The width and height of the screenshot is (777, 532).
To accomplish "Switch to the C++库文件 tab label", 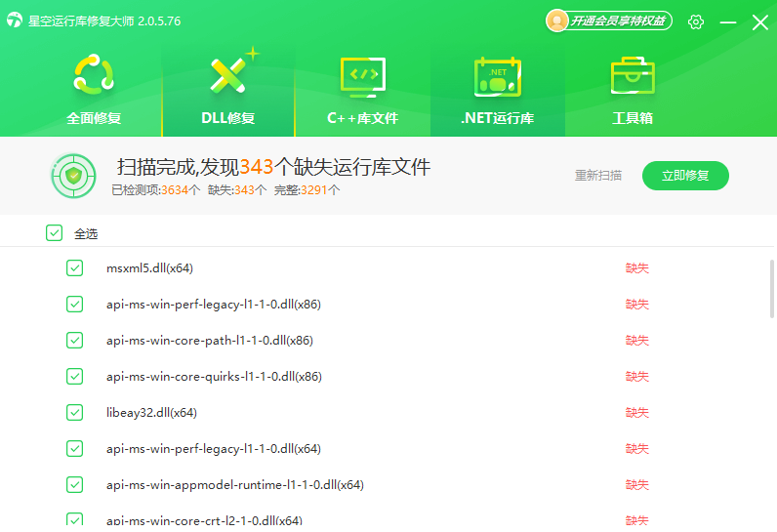I will click(x=362, y=119).
